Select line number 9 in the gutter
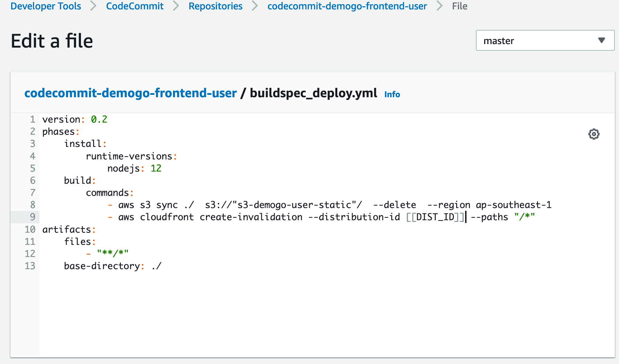 (x=32, y=217)
